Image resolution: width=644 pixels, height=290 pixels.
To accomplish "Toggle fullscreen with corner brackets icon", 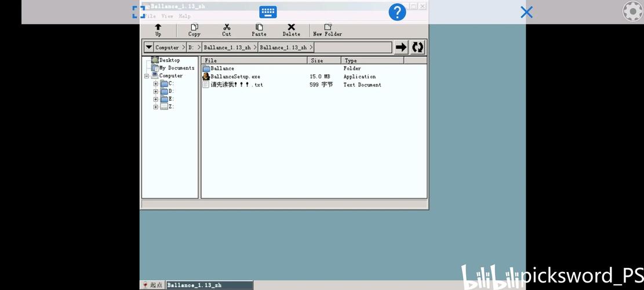I will [x=139, y=12].
